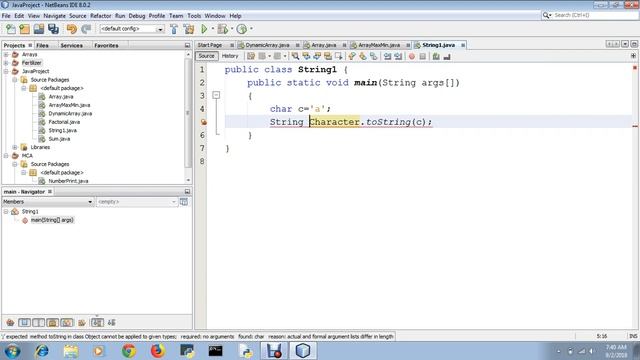
Task: Click error lightbulb glyph on line 5
Action: pyautogui.click(x=203, y=122)
